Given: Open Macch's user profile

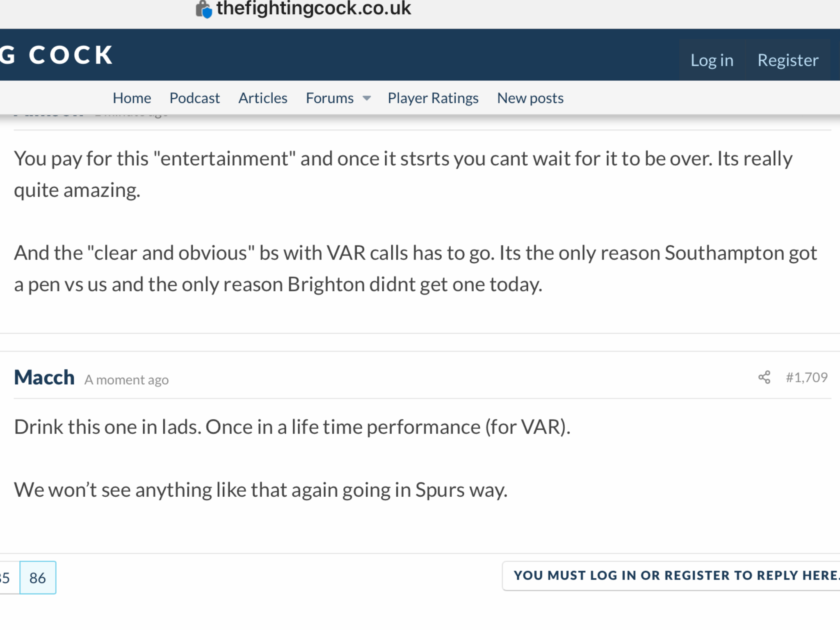Looking at the screenshot, I should click(x=44, y=377).
